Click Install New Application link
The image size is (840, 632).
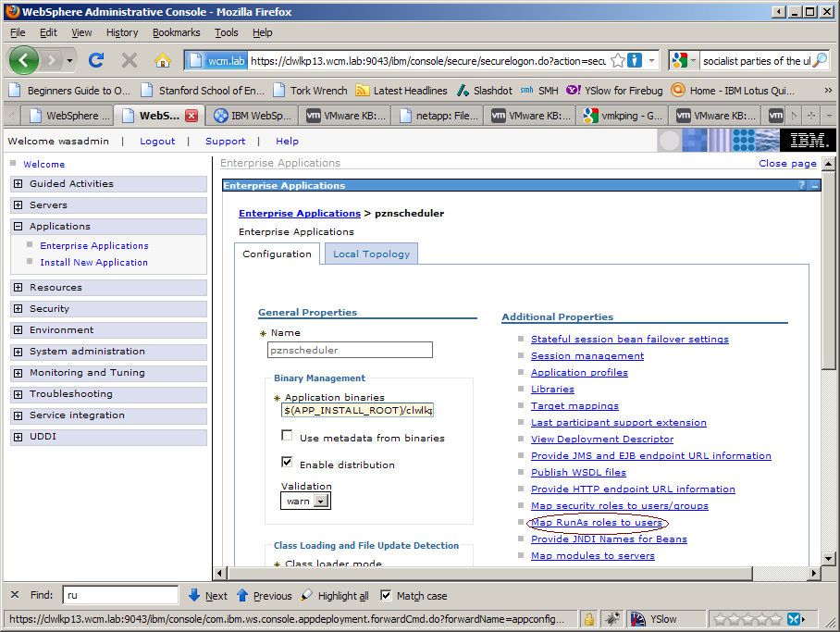pos(93,262)
